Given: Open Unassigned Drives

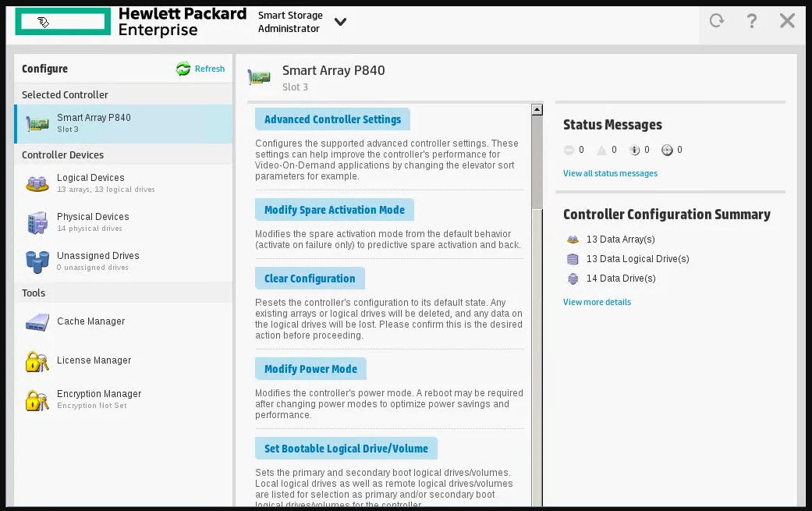Looking at the screenshot, I should click(x=124, y=261).
